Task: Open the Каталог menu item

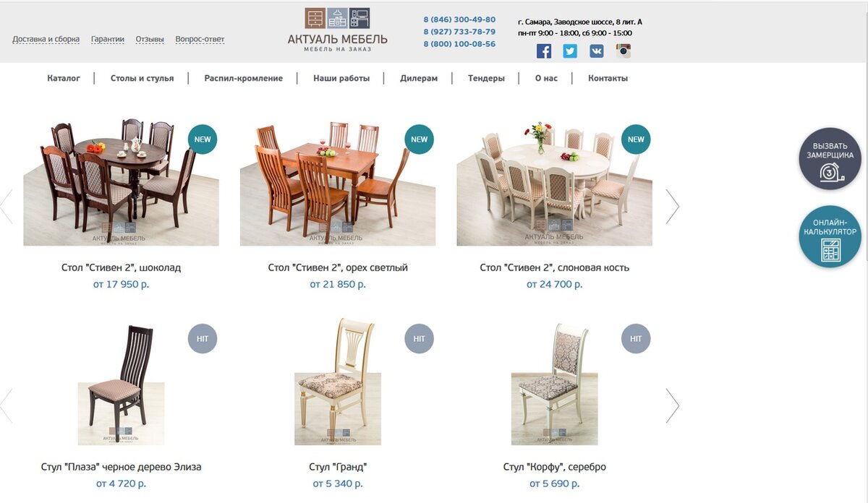Action: [x=64, y=78]
